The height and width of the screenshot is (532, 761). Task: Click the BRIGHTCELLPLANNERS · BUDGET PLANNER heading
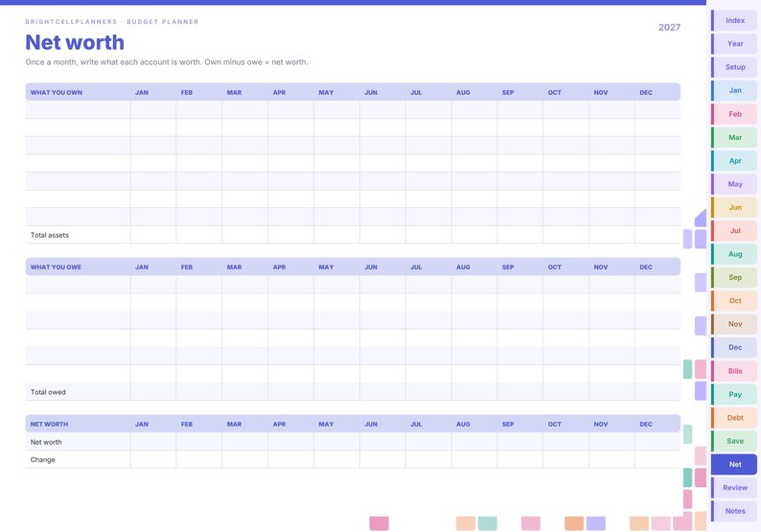click(x=112, y=21)
